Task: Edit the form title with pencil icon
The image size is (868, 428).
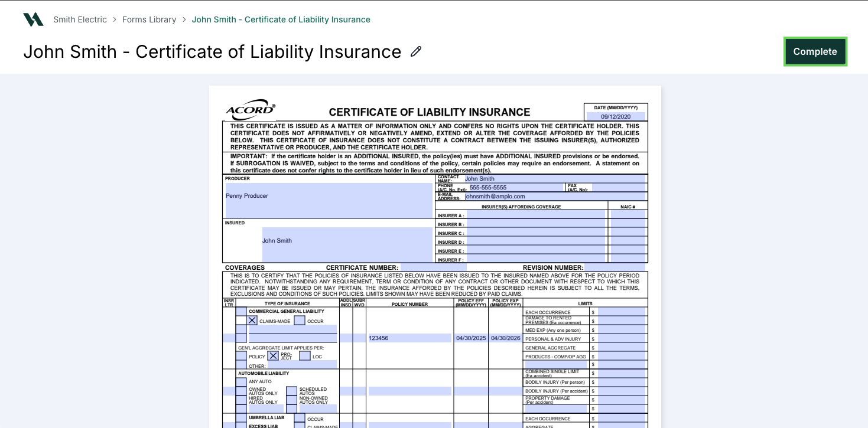Action: tap(416, 51)
